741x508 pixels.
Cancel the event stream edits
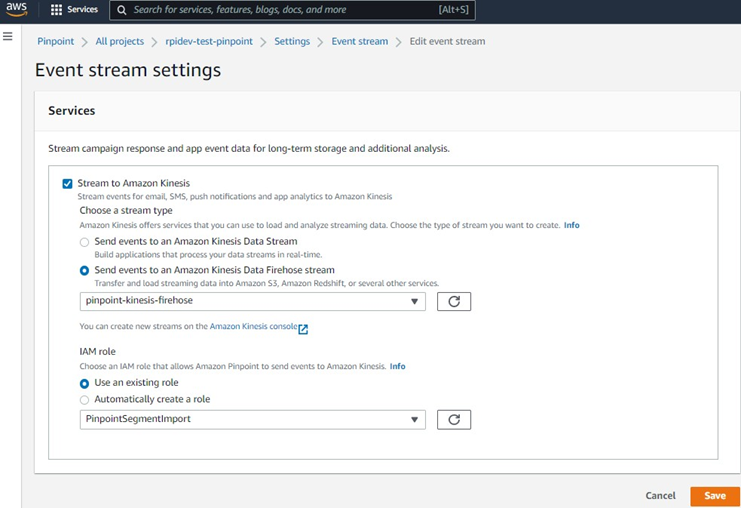point(660,496)
